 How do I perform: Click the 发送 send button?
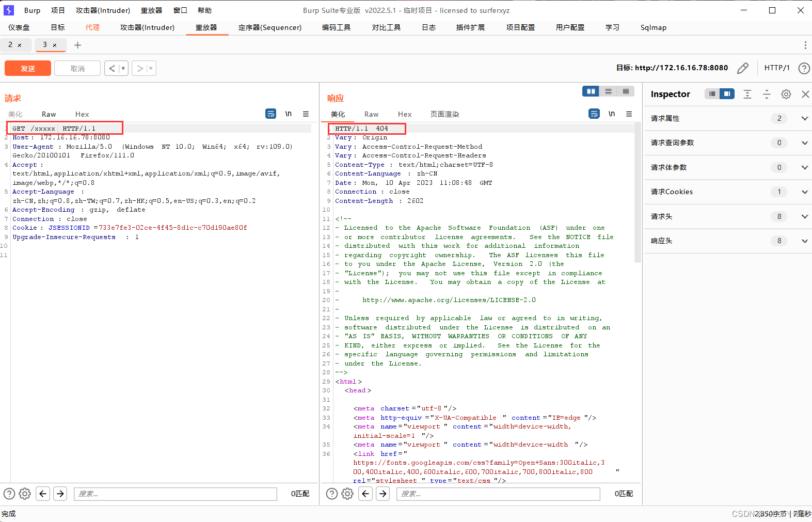[x=28, y=68]
